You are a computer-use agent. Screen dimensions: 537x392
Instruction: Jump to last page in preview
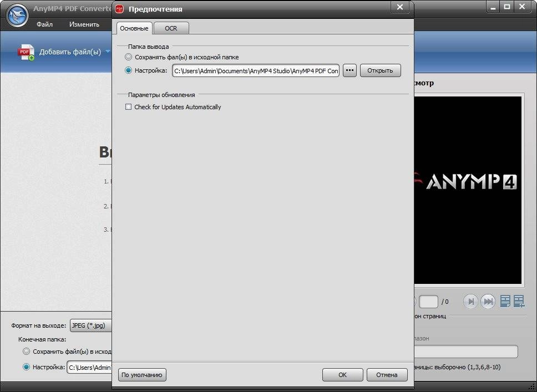pos(488,302)
